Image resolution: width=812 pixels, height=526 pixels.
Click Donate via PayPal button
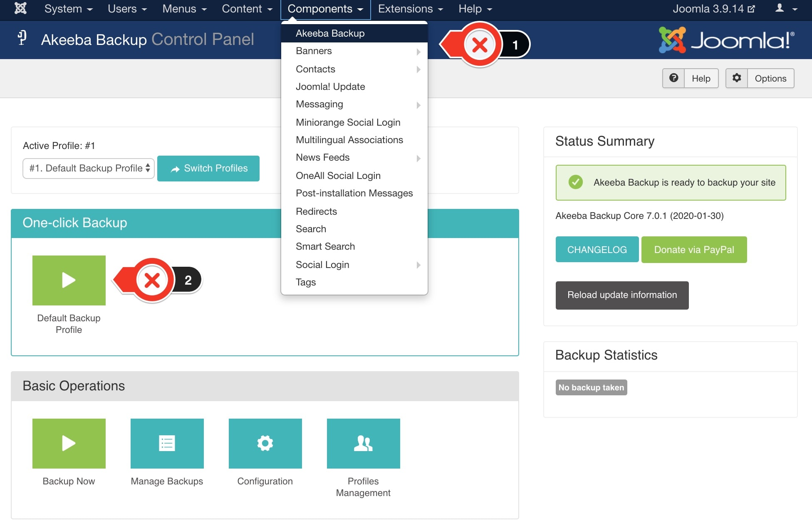tap(694, 250)
